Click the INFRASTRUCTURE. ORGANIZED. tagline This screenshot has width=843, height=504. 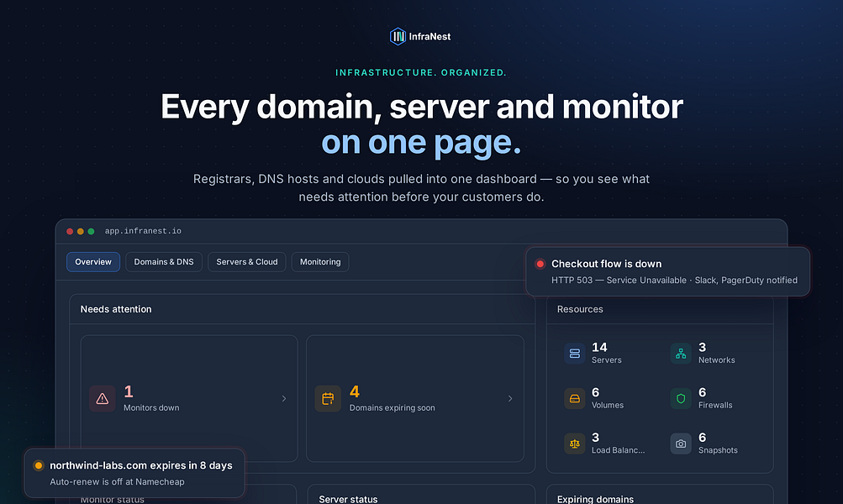(x=421, y=72)
